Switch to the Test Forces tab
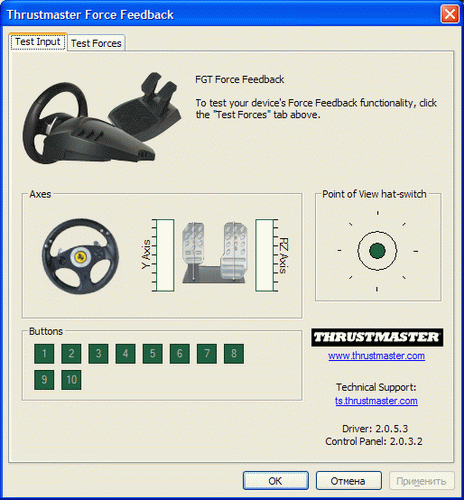The height and width of the screenshot is (500, 464). tap(96, 43)
